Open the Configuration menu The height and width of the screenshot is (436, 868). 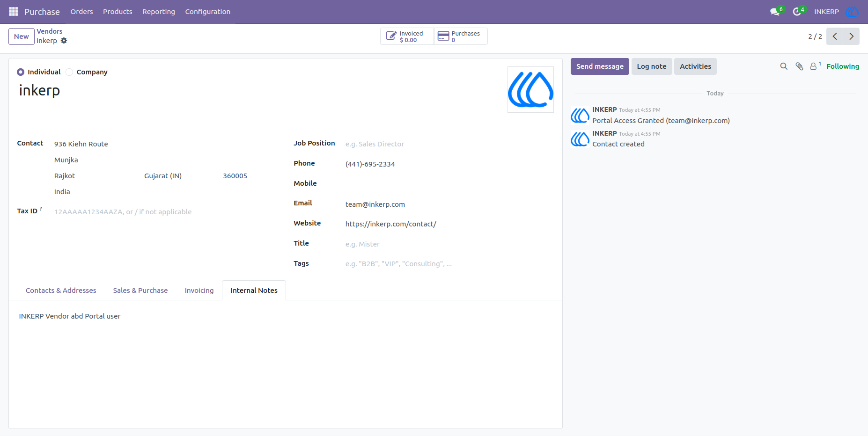tap(208, 12)
